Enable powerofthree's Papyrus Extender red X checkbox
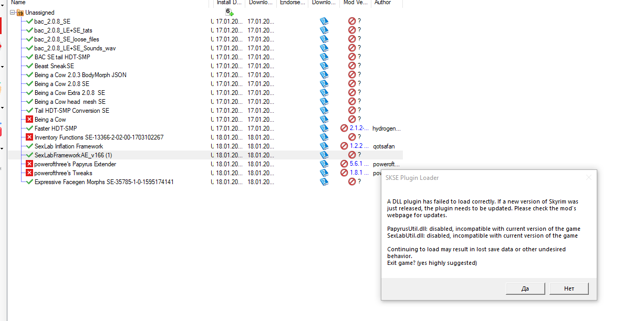Screen dimensions: 644x321 click(x=29, y=164)
